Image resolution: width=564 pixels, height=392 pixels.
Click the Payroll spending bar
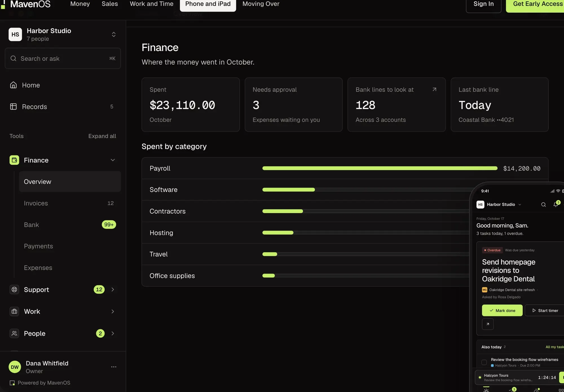(380, 168)
